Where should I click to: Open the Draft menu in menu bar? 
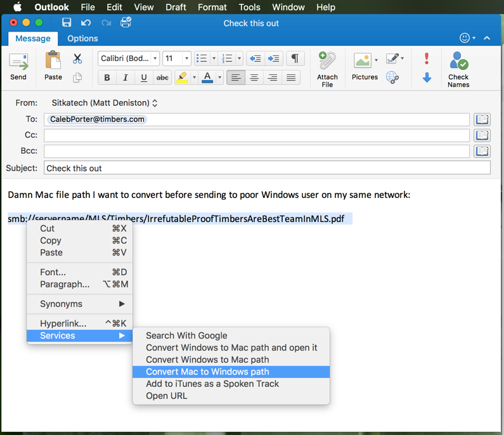(176, 7)
